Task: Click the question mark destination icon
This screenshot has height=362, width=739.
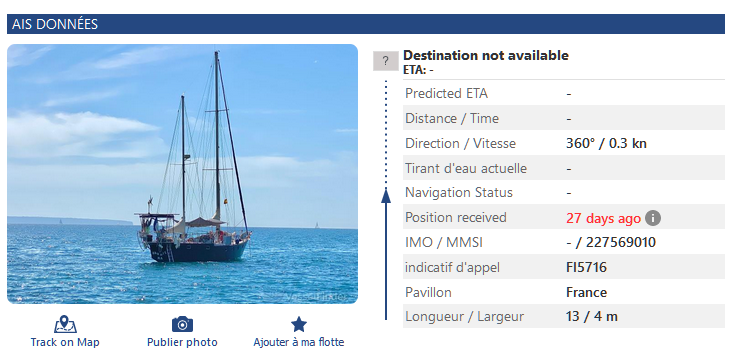Action: pyautogui.click(x=386, y=61)
